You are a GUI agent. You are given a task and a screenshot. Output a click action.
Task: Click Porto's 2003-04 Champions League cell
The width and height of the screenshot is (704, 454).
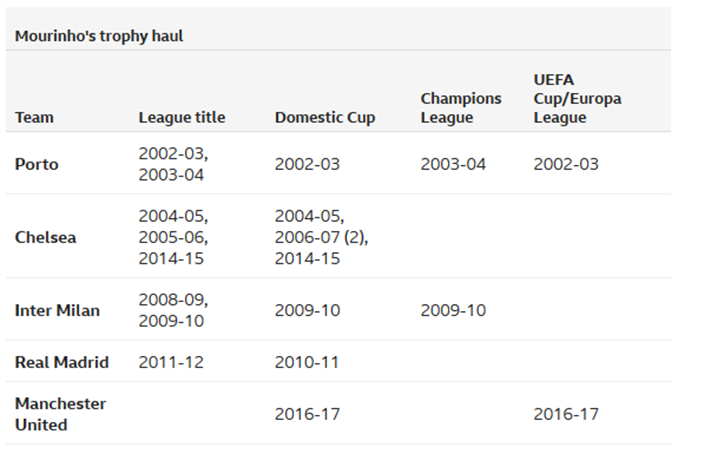click(453, 164)
